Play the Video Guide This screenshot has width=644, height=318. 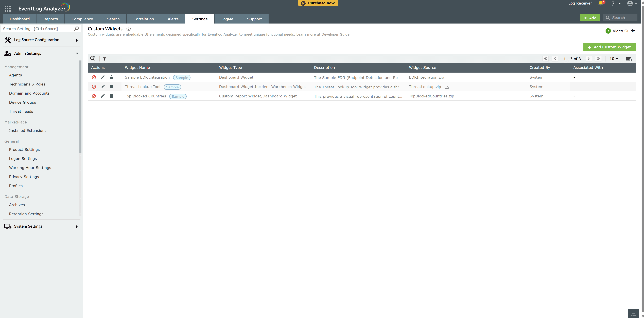tap(620, 31)
